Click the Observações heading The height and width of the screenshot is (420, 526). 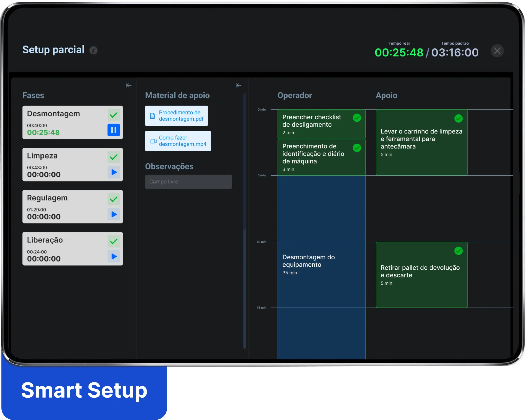point(169,166)
